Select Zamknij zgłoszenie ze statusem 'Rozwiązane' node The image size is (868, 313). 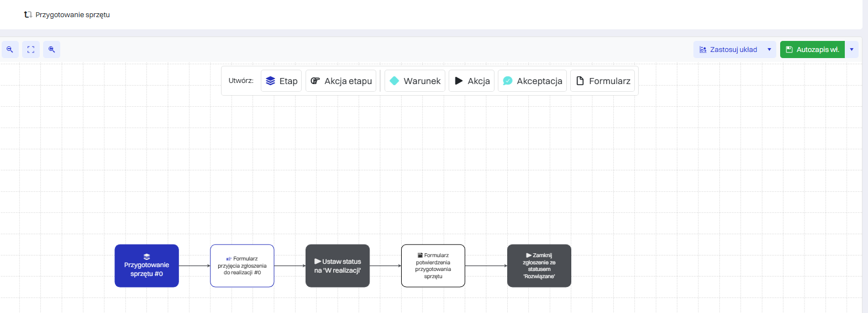click(539, 266)
